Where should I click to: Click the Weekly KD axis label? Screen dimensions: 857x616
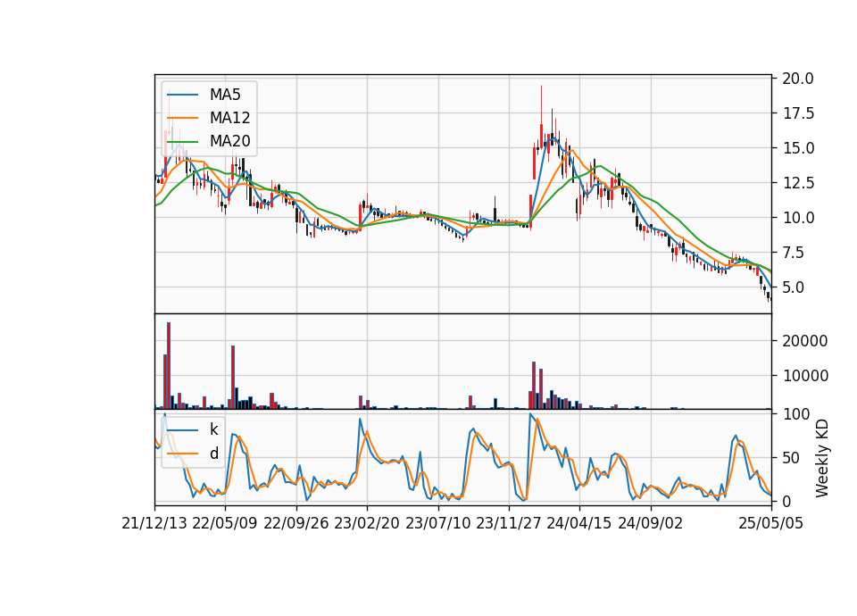point(822,458)
